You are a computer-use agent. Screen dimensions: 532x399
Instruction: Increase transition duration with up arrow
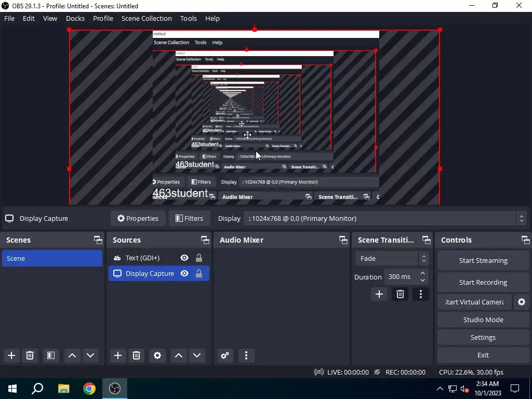click(422, 273)
